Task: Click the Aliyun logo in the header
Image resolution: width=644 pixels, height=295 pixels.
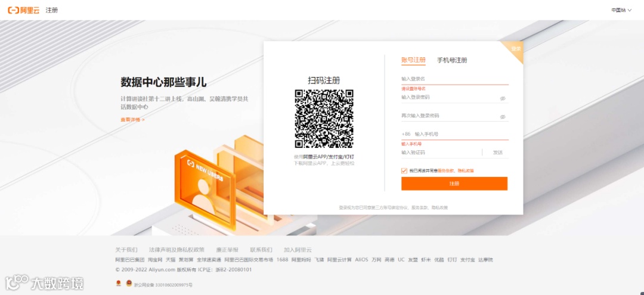Action: click(x=24, y=10)
